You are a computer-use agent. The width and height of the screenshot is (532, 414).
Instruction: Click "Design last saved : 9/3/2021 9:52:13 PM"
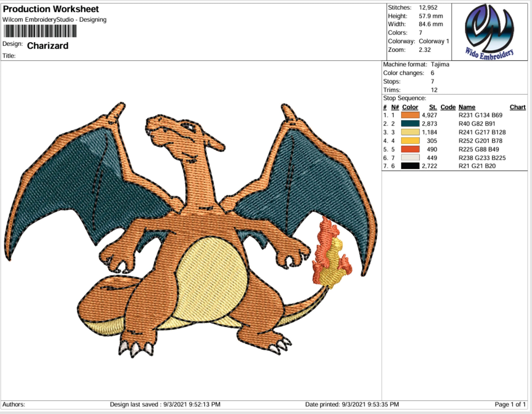(x=165, y=404)
